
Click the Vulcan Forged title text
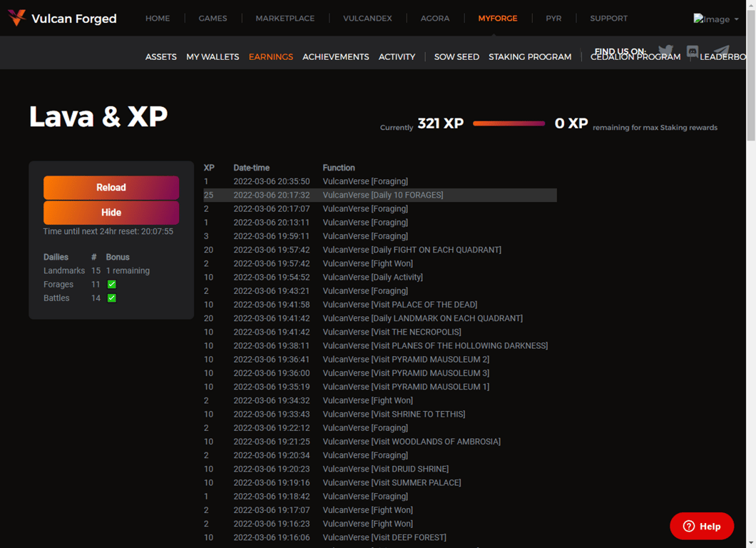tap(73, 19)
